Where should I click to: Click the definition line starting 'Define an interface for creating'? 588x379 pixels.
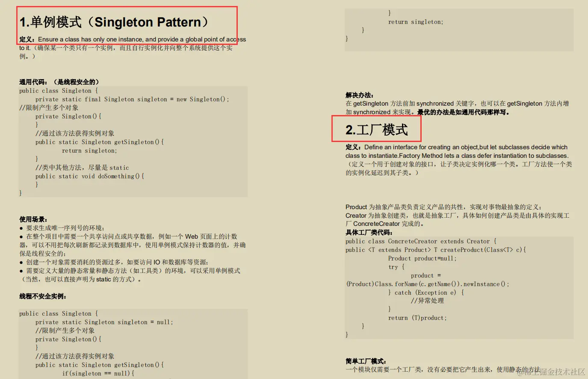(457, 147)
